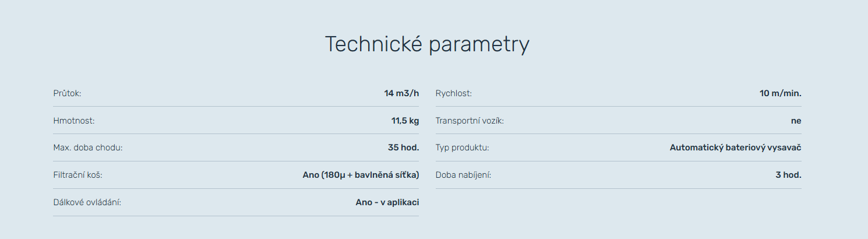
Task: Select the Ano - v aplikaci value
Action: (387, 202)
